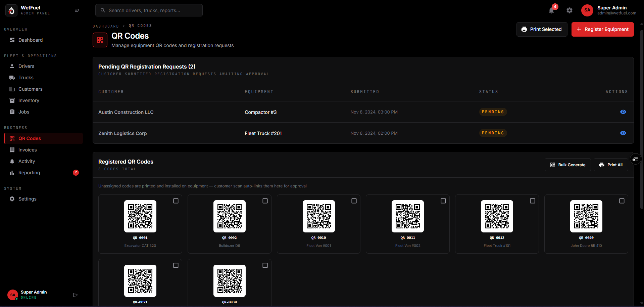This screenshot has height=307, width=644.
Task: Click the Reporting badge showing 7
Action: 76,173
